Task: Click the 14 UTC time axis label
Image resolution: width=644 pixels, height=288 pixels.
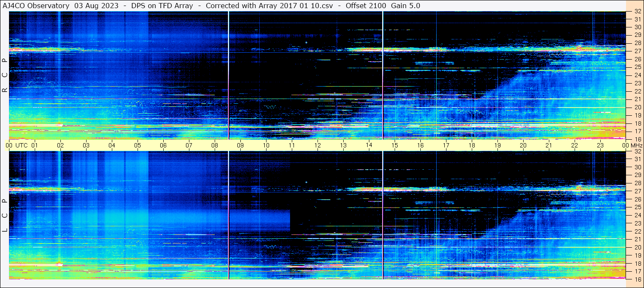Action: pyautogui.click(x=369, y=145)
